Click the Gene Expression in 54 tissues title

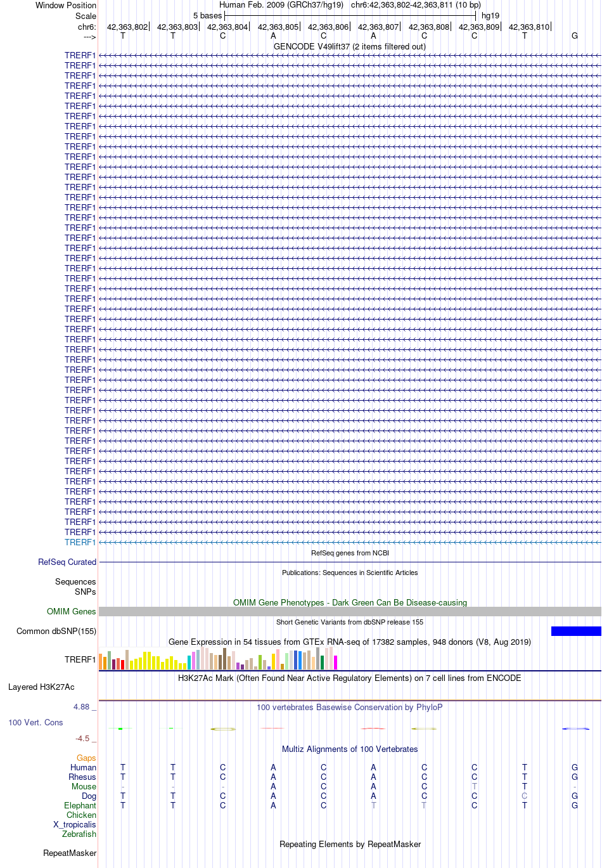point(350,642)
